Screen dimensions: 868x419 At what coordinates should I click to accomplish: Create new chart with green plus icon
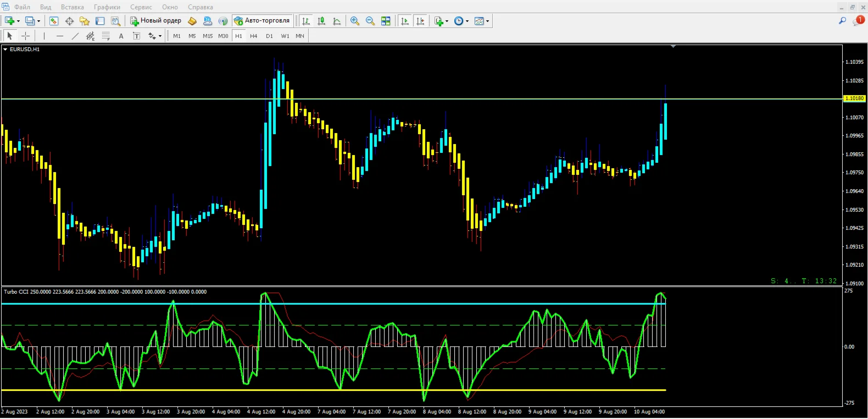point(10,21)
